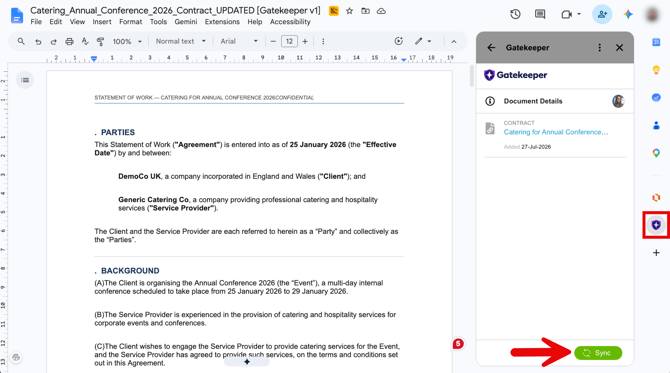This screenshot has width=670, height=373.
Task: Open the File menu
Action: coord(36,22)
